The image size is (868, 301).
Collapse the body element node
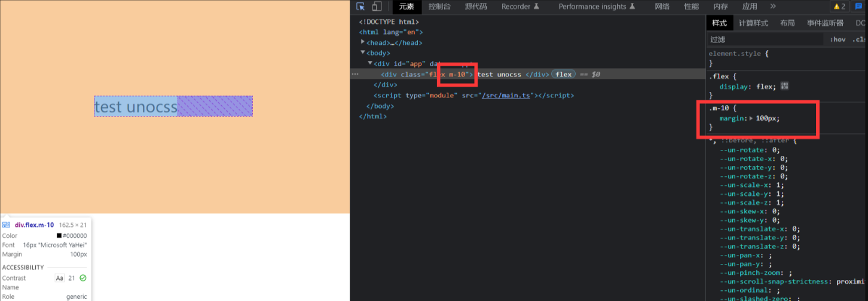coord(363,53)
